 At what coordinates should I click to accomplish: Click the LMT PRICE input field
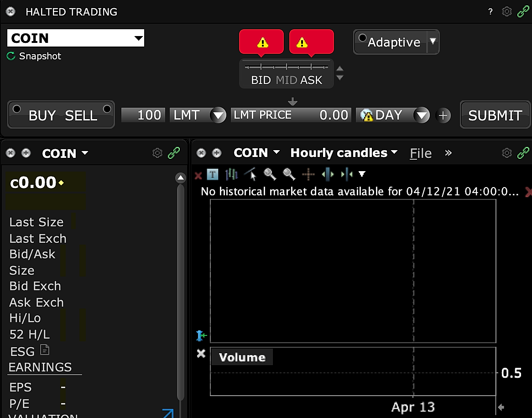pyautogui.click(x=291, y=115)
